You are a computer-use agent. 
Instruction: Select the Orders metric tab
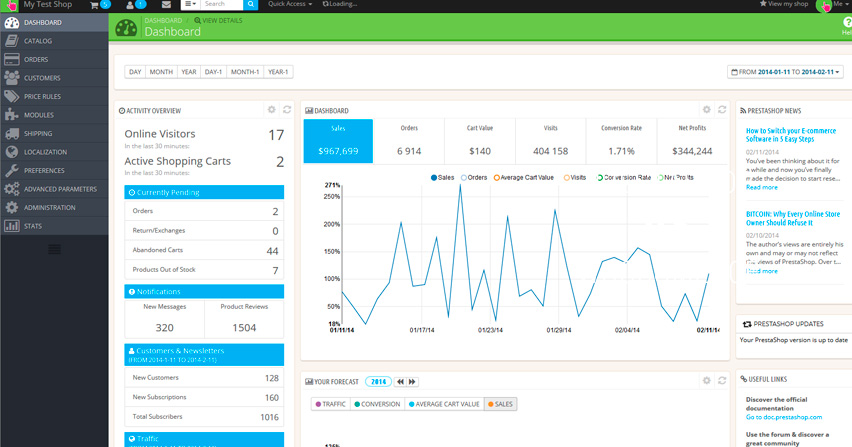[409, 141]
